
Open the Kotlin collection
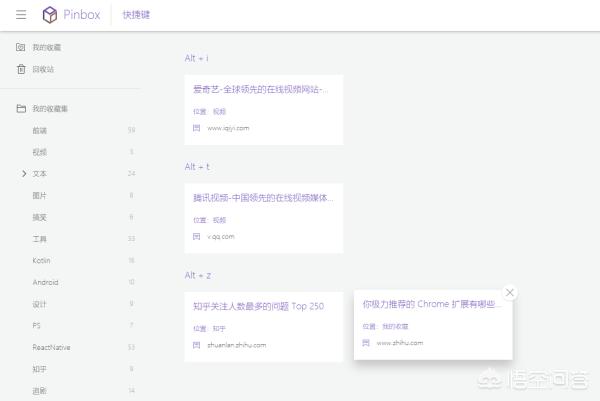(x=41, y=260)
